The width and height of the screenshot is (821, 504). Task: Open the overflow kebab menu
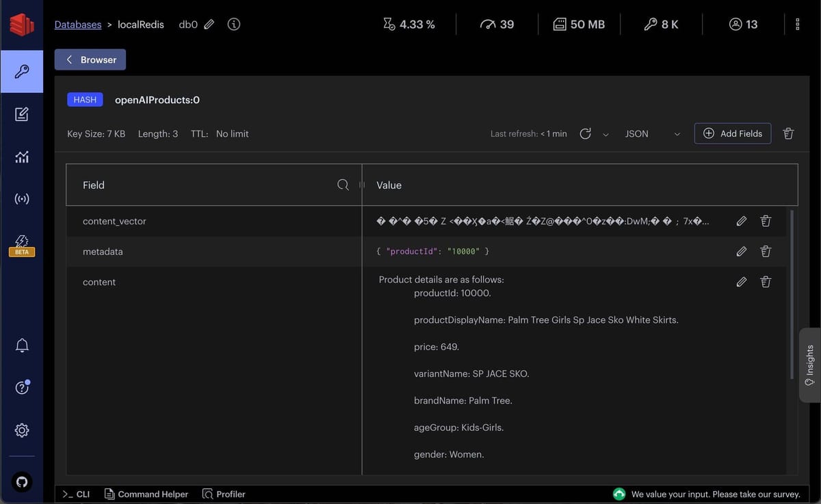pyautogui.click(x=797, y=24)
